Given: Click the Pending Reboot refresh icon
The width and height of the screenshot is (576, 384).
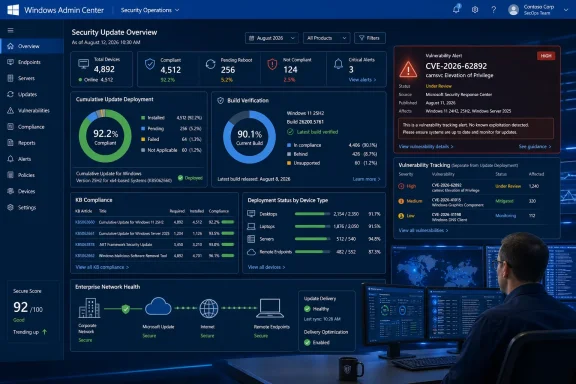Looking at the screenshot, I should pos(210,64).
